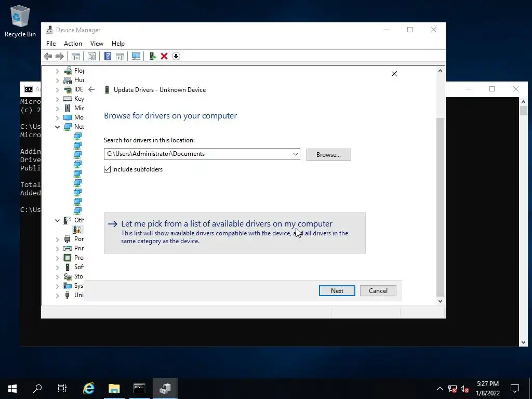
Task: Maximize the Command Prompt window
Action: coord(492,89)
